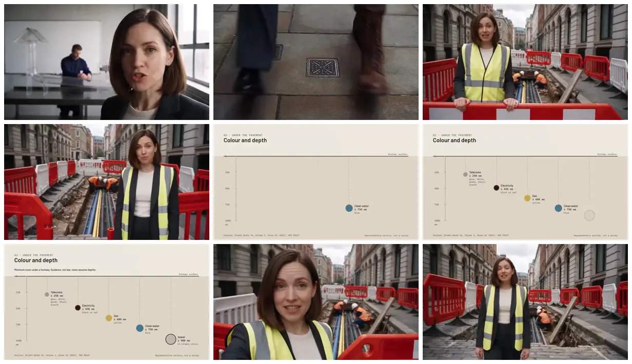Click the metal pavement cover between the feet
Viewport: 632px width, 364px height.
pyautogui.click(x=323, y=68)
